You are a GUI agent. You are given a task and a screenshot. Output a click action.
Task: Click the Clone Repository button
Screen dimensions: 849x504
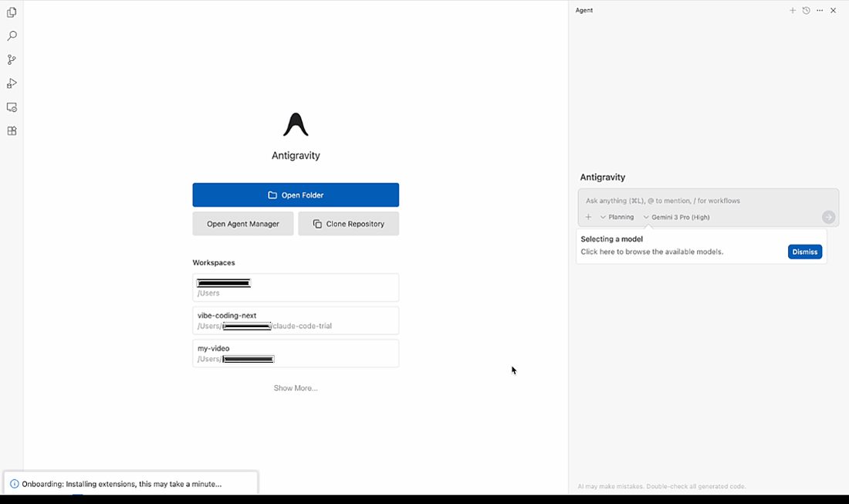pyautogui.click(x=349, y=224)
